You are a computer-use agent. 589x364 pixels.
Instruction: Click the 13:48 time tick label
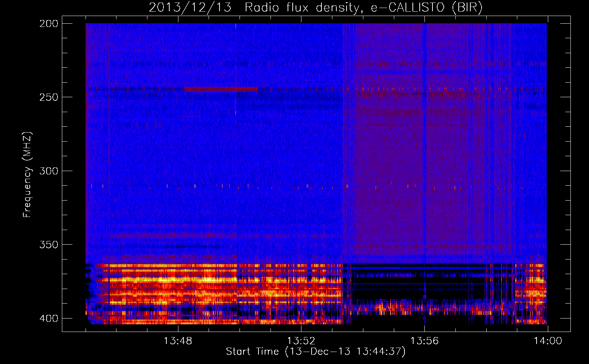click(178, 341)
